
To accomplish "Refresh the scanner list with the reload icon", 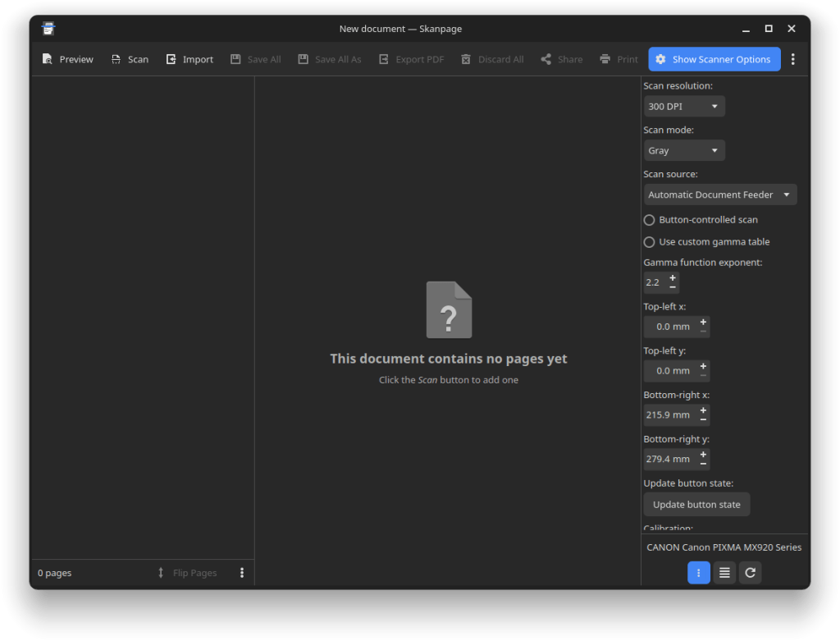I will pos(750,572).
